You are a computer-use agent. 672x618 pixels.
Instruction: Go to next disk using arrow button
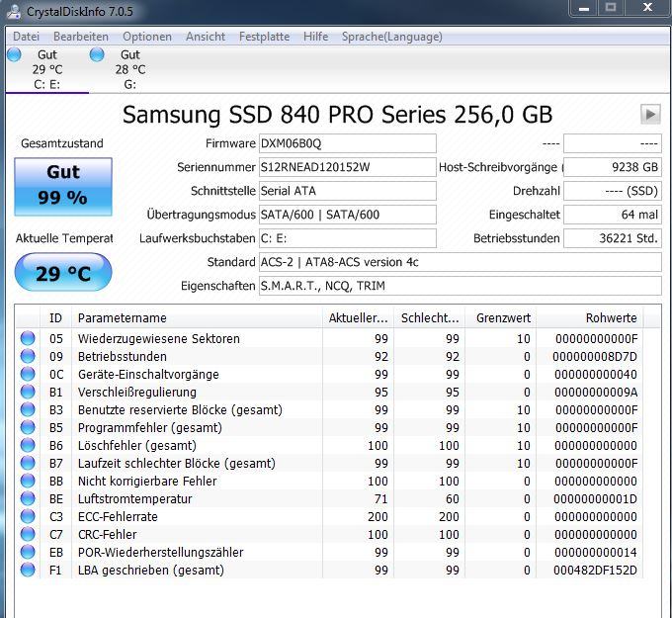pyautogui.click(x=650, y=114)
